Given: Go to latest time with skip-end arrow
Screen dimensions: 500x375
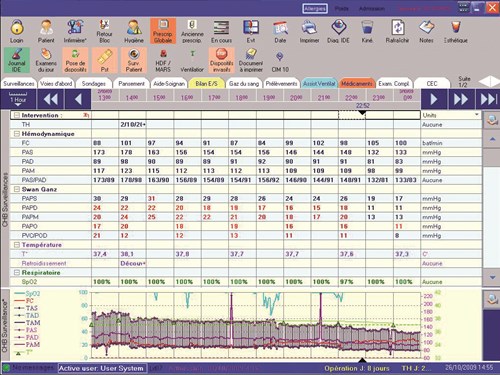Looking at the screenshot, I should click(x=488, y=99).
